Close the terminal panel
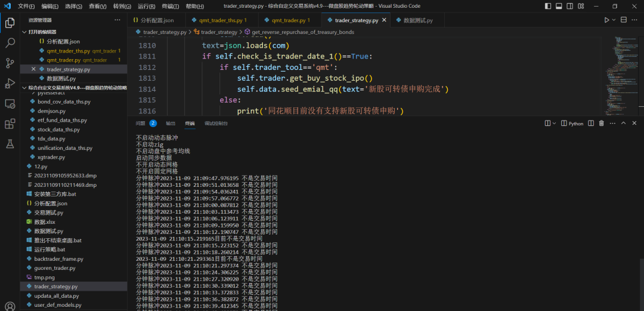 pos(634,124)
